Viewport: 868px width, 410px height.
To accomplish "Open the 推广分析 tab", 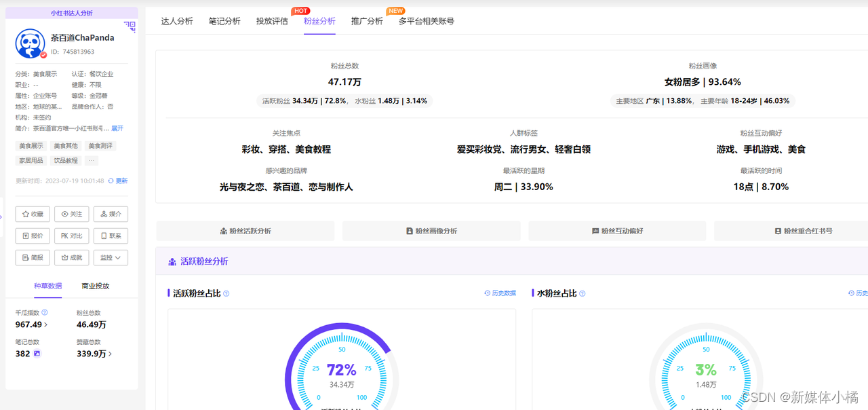I will (x=367, y=21).
